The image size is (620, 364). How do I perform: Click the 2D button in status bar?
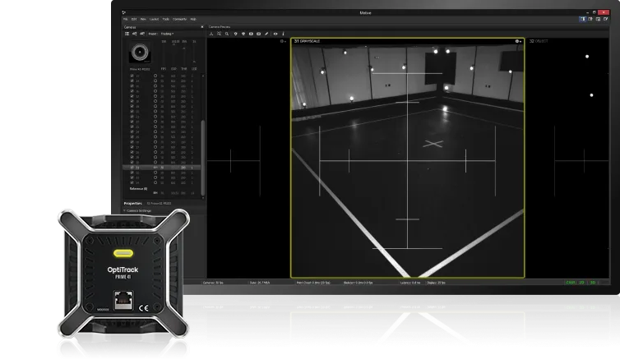tap(581, 282)
